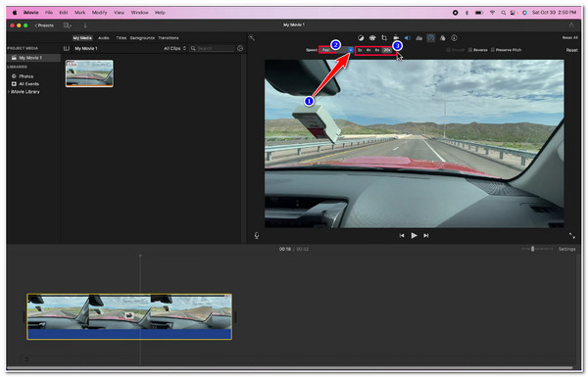The image size is (588, 377).
Task: Switch to the Titles tab
Action: click(121, 38)
